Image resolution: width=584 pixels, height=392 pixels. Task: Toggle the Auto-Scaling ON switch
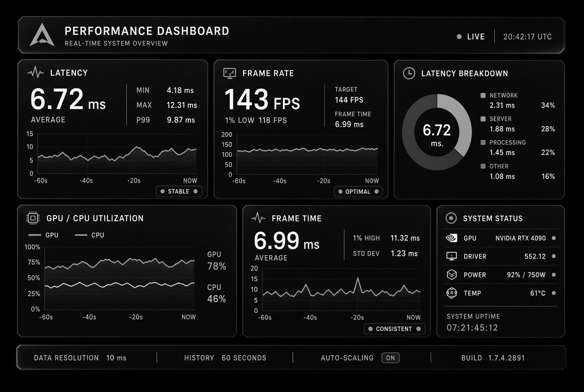pos(390,357)
